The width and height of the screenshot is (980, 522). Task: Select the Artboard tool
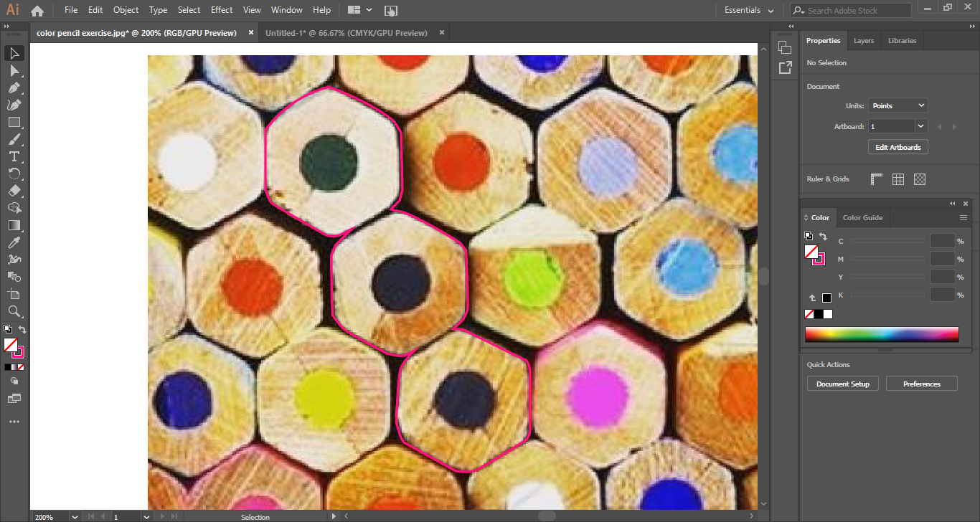tap(14, 294)
